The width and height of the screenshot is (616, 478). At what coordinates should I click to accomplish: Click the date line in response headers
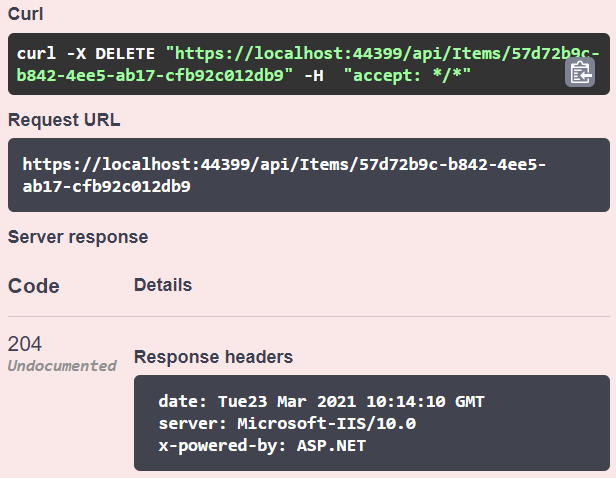coord(320,402)
